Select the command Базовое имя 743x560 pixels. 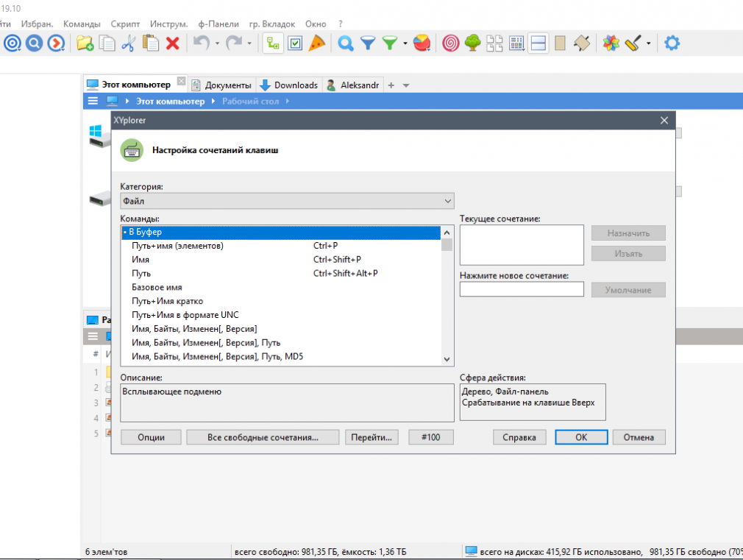tap(281, 287)
